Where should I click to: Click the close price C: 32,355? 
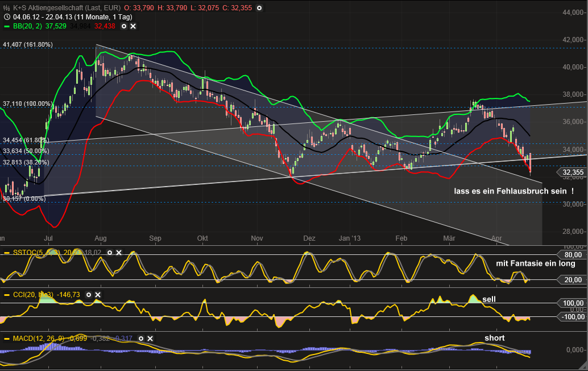[237, 8]
